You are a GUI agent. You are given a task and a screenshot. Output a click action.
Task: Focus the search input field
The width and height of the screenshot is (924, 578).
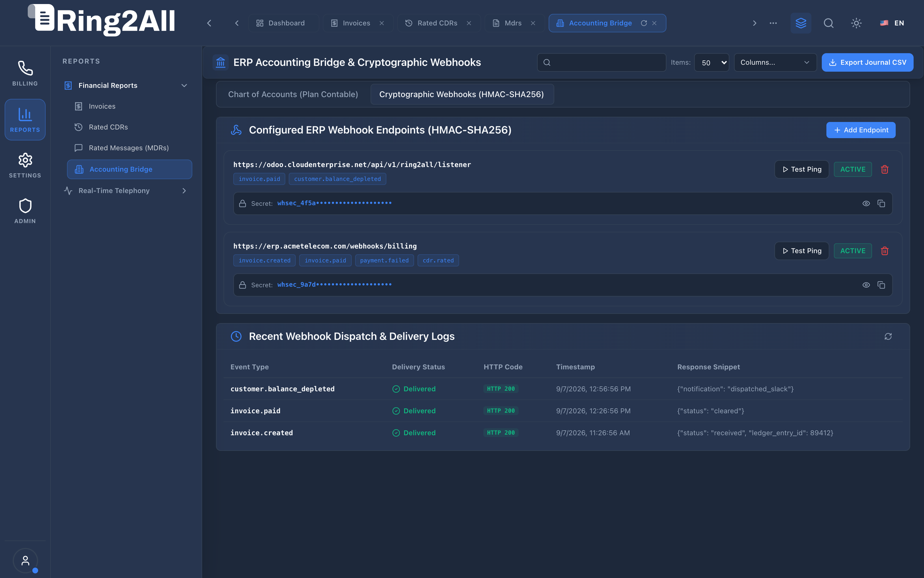pyautogui.click(x=601, y=62)
